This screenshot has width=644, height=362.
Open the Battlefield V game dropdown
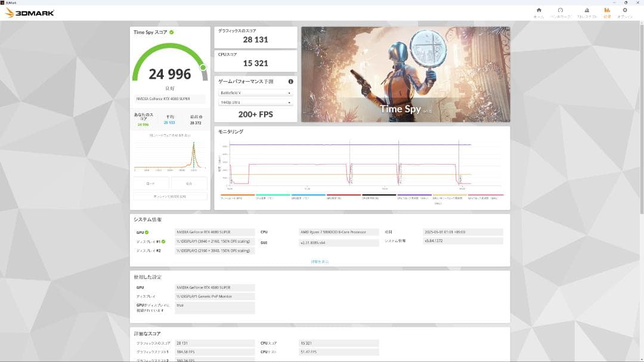pos(255,93)
